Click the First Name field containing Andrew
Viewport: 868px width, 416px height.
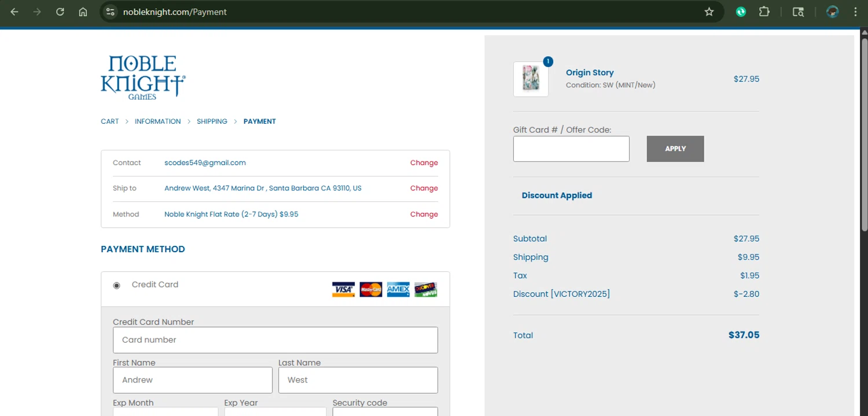(193, 380)
